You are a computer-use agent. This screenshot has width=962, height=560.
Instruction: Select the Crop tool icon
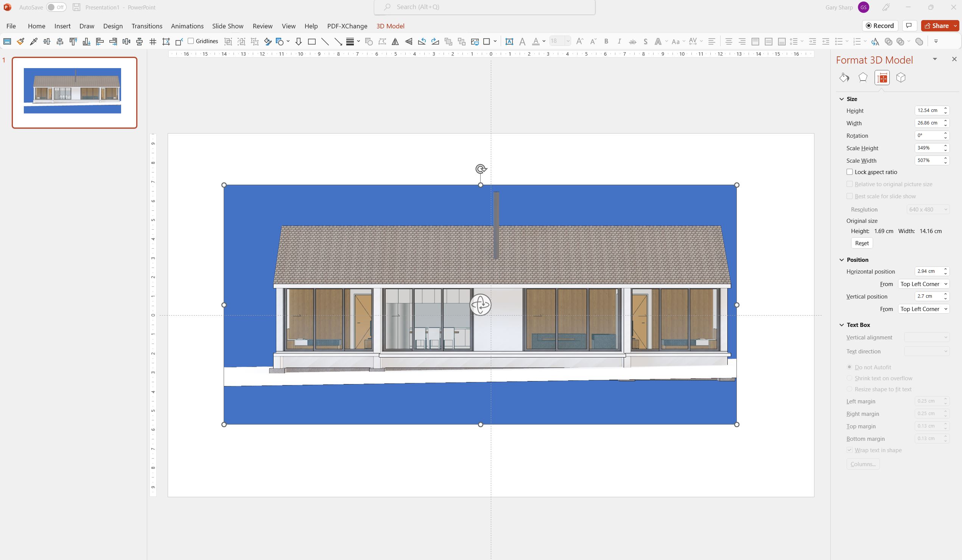point(166,41)
